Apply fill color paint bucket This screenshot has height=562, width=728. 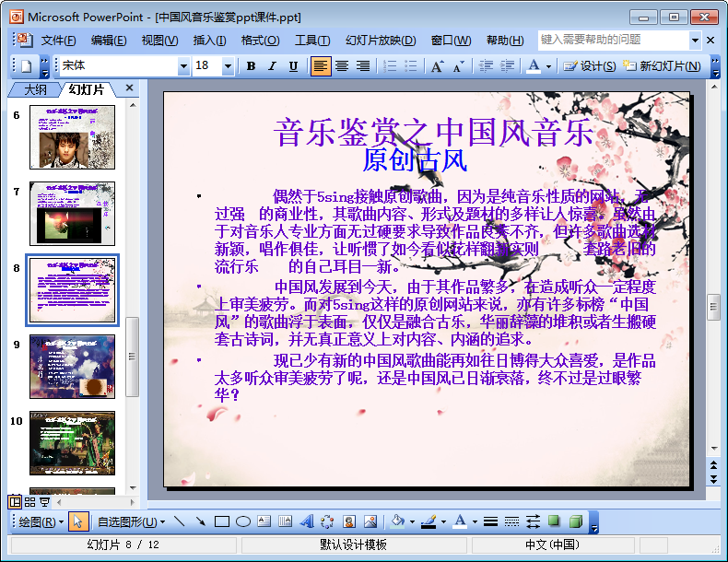(398, 522)
